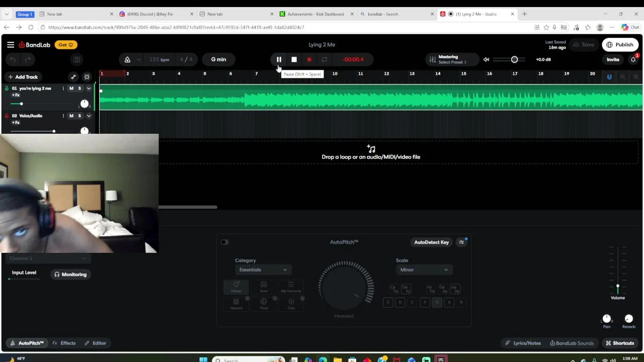Open the BandLab Sounds panel
Screen dimensions: 644x362
click(x=572, y=343)
